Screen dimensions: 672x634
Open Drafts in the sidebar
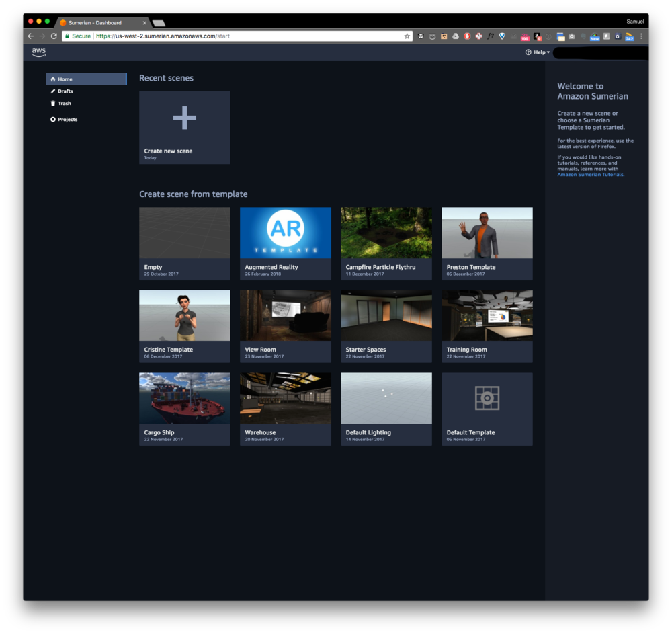tap(65, 91)
